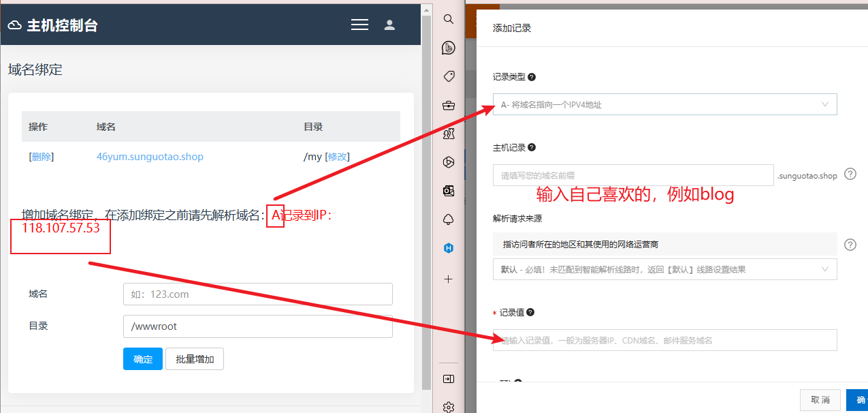The image size is (868, 413).
Task: Click the 修改 link beside /my directory
Action: point(337,157)
